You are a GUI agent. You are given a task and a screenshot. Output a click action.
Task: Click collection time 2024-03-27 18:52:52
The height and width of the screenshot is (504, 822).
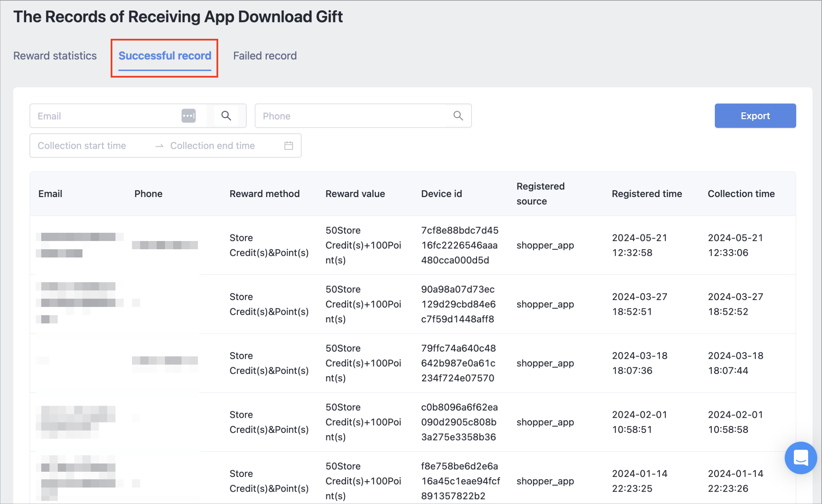(735, 304)
